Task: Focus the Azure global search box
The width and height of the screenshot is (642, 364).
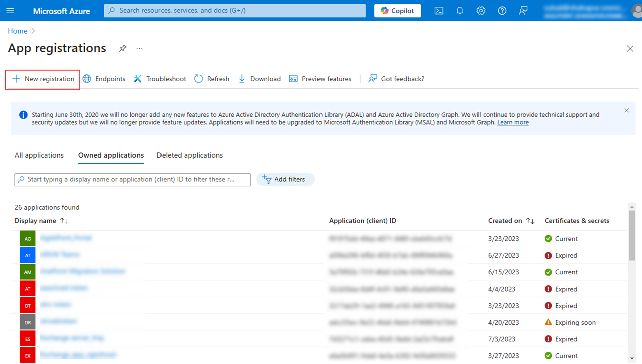Action: coord(235,11)
